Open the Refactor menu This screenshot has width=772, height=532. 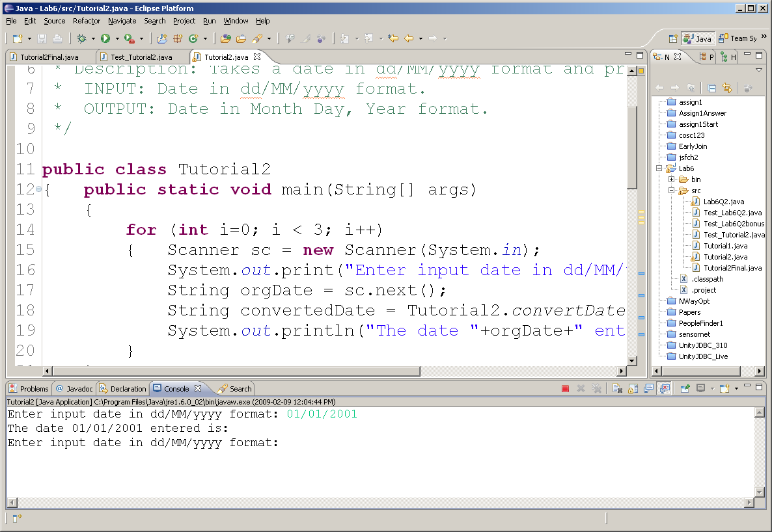tap(86, 21)
